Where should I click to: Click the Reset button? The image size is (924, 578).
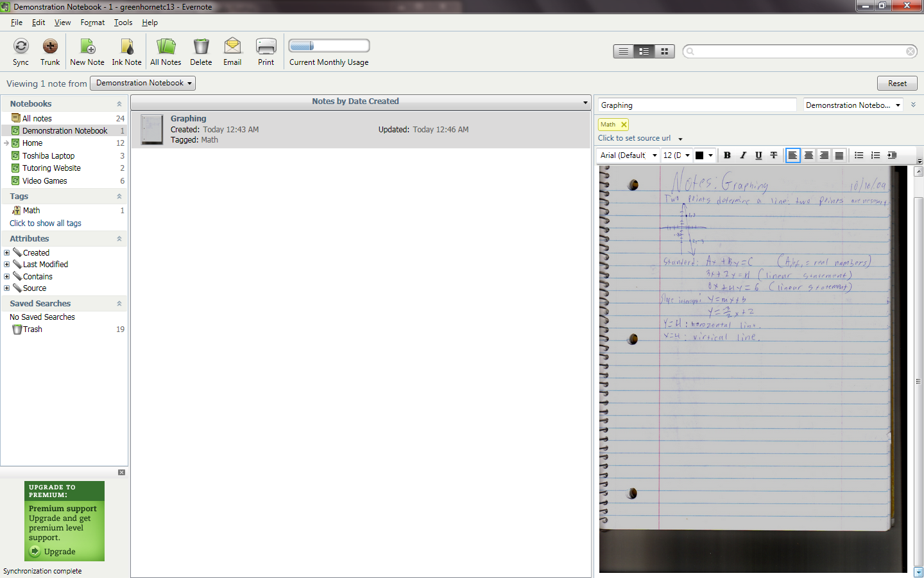(897, 83)
